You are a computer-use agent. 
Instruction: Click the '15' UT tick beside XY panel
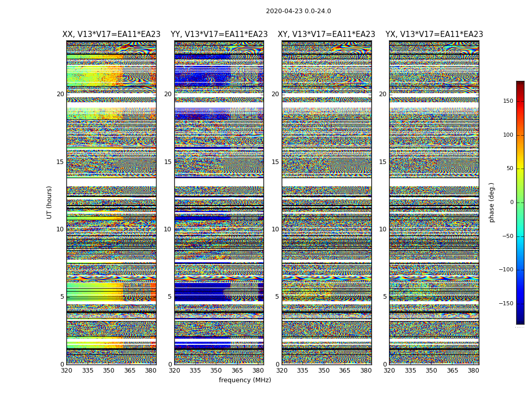pyautogui.click(x=276, y=162)
